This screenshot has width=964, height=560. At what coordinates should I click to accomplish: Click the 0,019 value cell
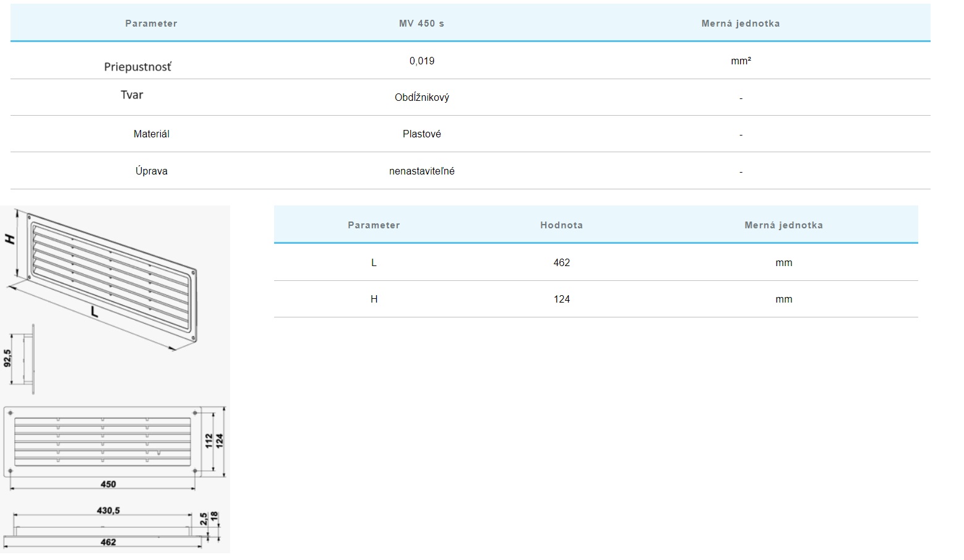421,61
